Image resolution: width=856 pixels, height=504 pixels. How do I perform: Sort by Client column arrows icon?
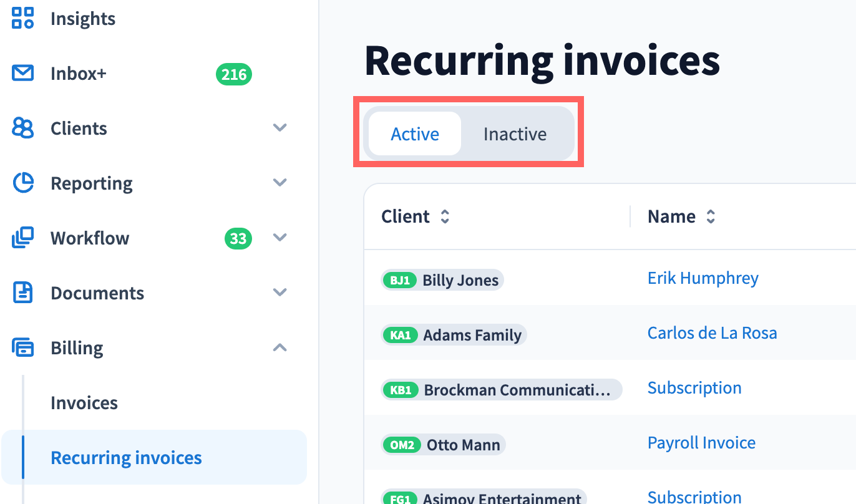[x=445, y=217]
